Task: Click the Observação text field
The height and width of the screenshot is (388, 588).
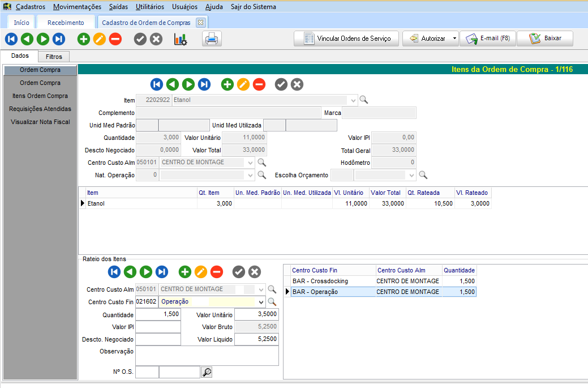Action: click(x=207, y=356)
